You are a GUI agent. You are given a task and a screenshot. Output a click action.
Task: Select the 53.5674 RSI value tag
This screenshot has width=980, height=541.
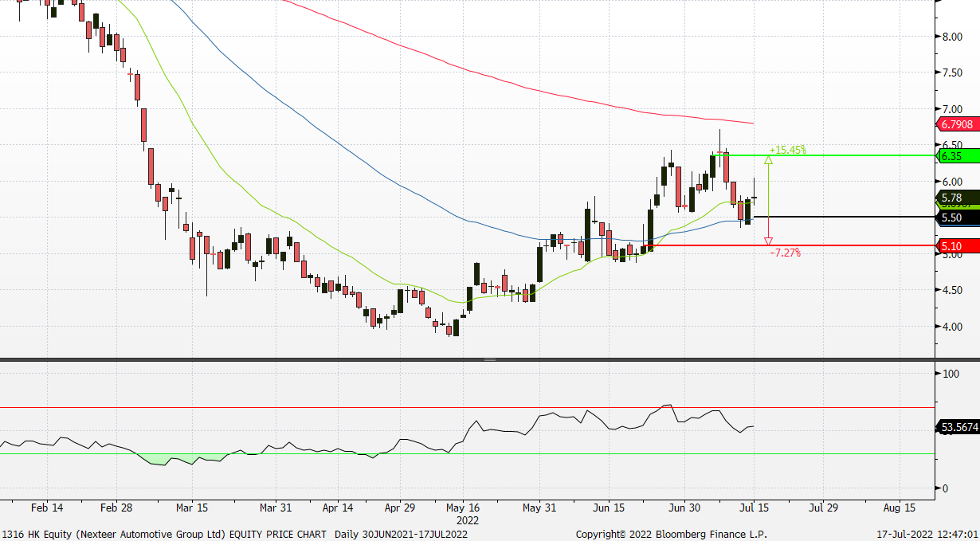pos(958,428)
